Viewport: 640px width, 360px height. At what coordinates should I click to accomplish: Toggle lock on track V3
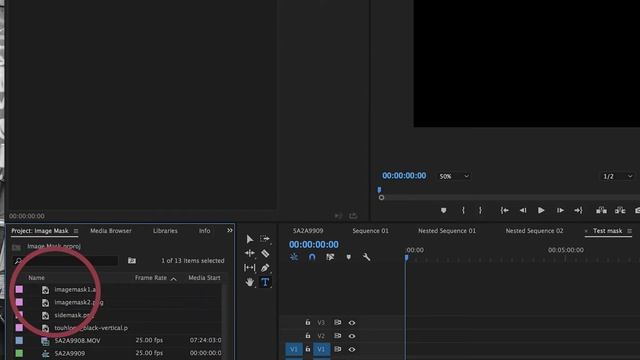(x=308, y=322)
